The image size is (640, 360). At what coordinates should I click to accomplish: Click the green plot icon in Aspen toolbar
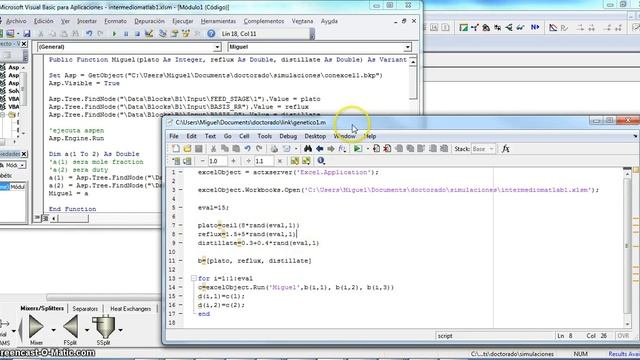pos(463,27)
